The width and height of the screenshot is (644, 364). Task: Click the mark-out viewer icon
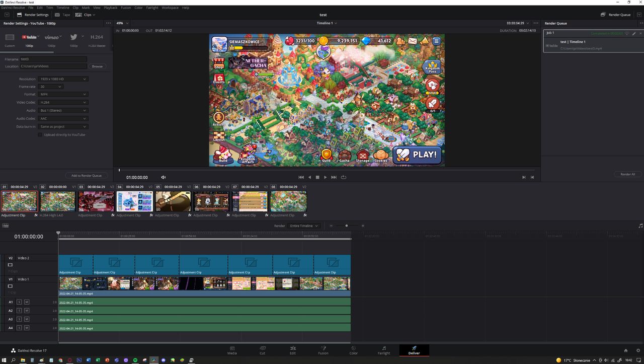pyautogui.click(x=532, y=177)
